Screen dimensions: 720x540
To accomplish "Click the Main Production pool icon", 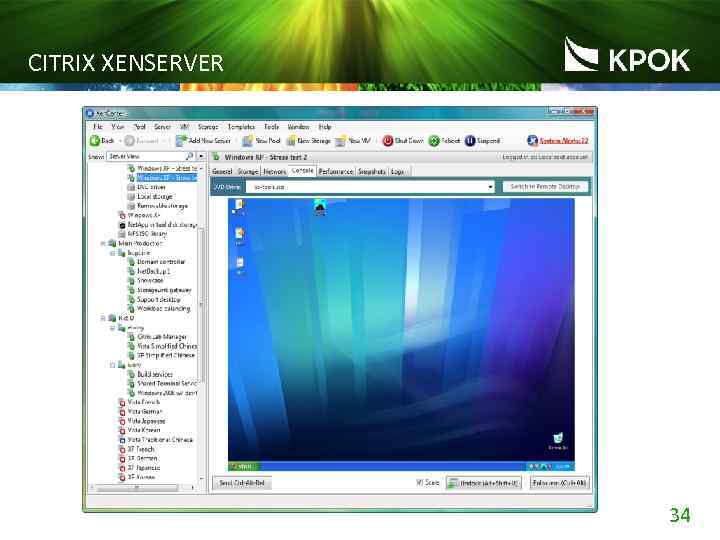I will click(112, 243).
